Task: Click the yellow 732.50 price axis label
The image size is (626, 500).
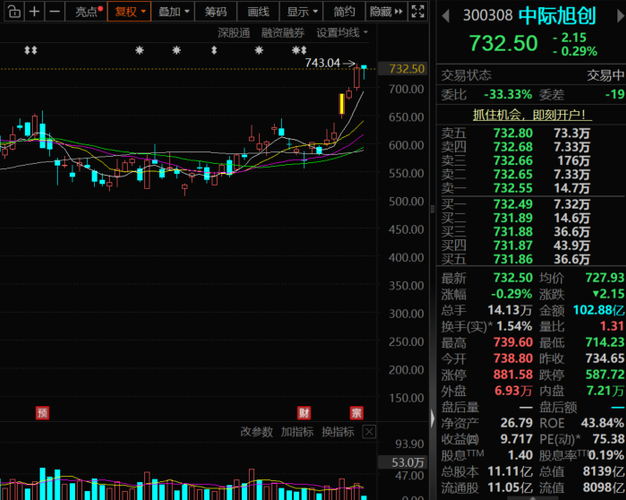Action: click(x=403, y=69)
